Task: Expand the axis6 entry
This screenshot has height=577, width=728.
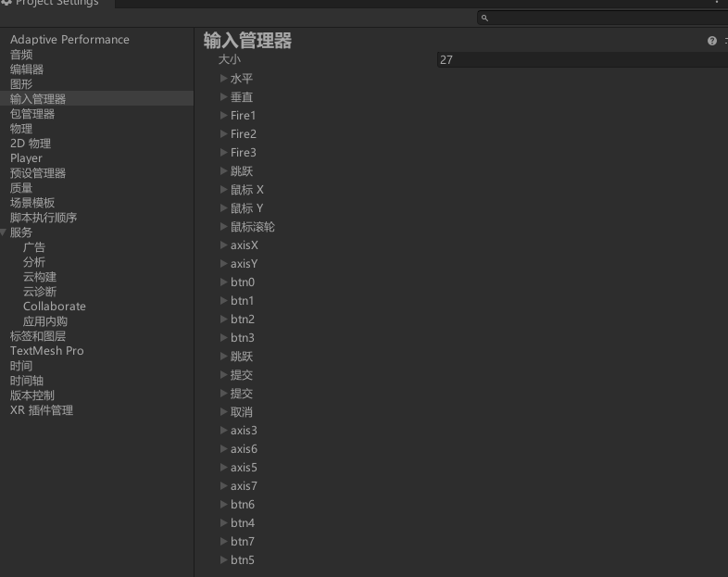Action: pyautogui.click(x=223, y=449)
